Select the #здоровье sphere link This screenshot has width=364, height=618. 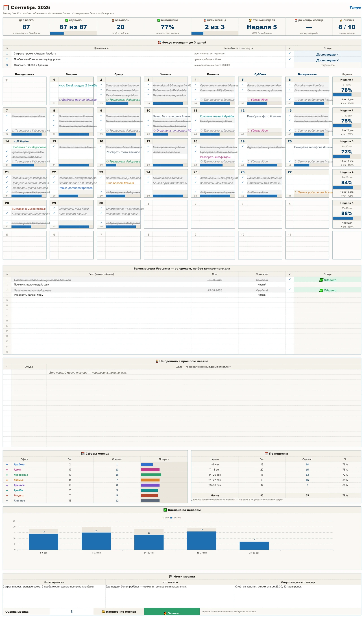click(21, 475)
